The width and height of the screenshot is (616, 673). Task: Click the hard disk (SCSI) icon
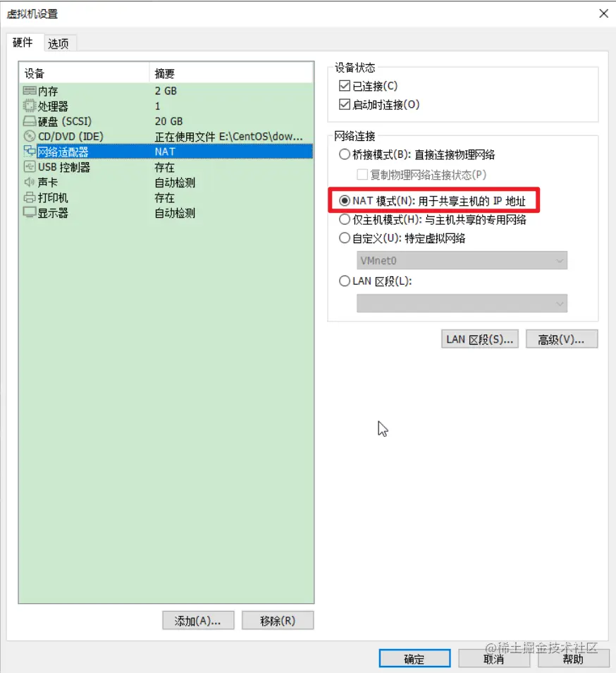pyautogui.click(x=29, y=121)
